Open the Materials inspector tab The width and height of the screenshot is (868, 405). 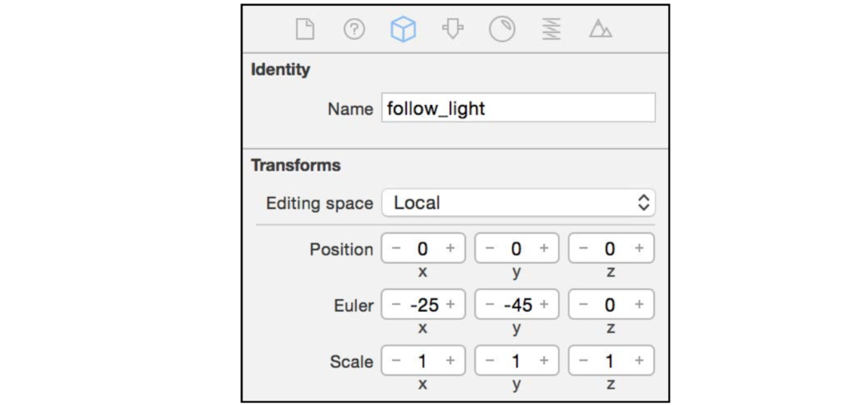pyautogui.click(x=502, y=29)
